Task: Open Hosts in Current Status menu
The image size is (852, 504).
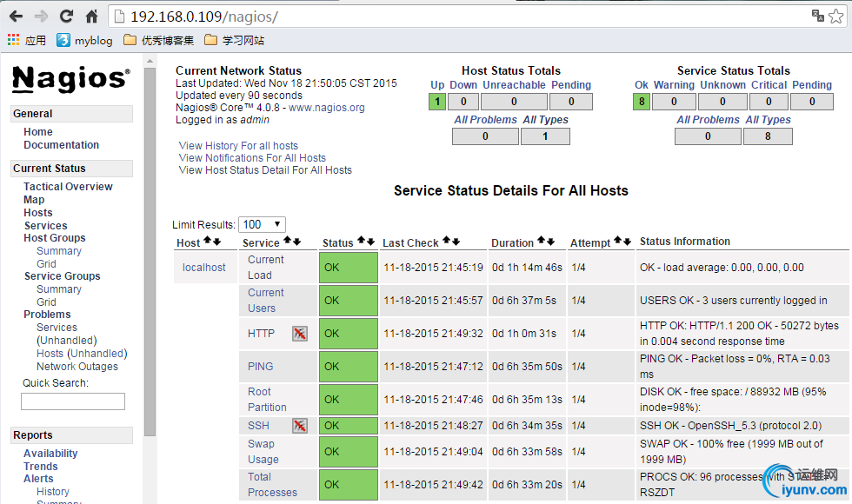Action: coord(38,212)
